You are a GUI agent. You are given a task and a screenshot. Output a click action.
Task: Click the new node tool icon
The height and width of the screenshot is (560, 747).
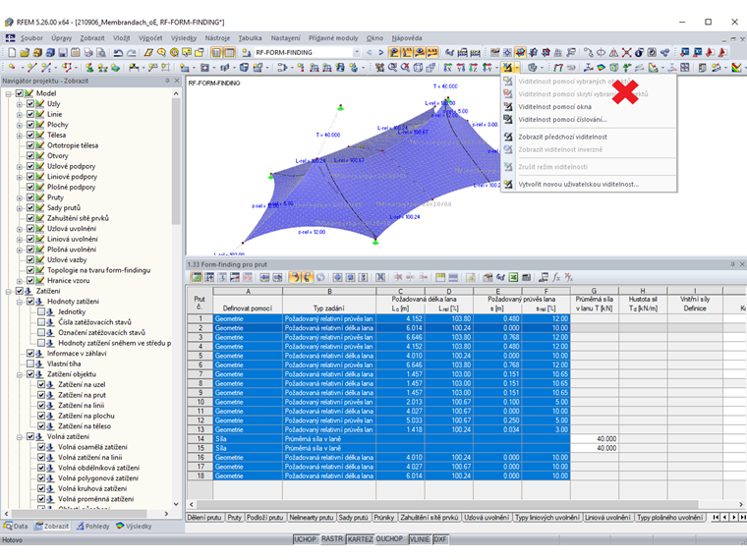coord(12,68)
